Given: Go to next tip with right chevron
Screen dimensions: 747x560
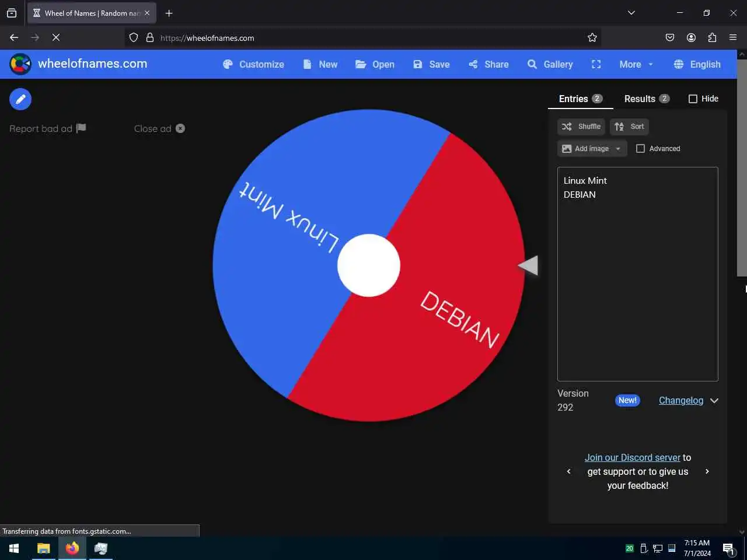Looking at the screenshot, I should click(x=707, y=471).
